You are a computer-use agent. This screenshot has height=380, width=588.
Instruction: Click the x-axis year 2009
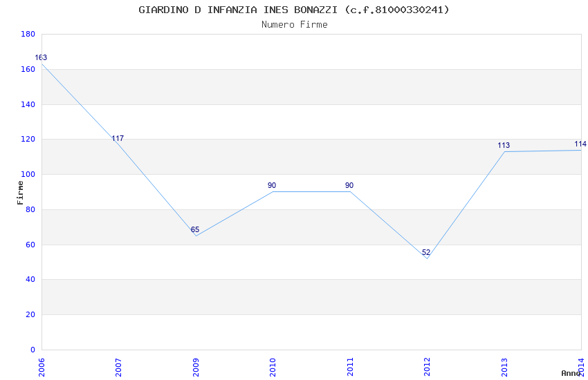196,367
